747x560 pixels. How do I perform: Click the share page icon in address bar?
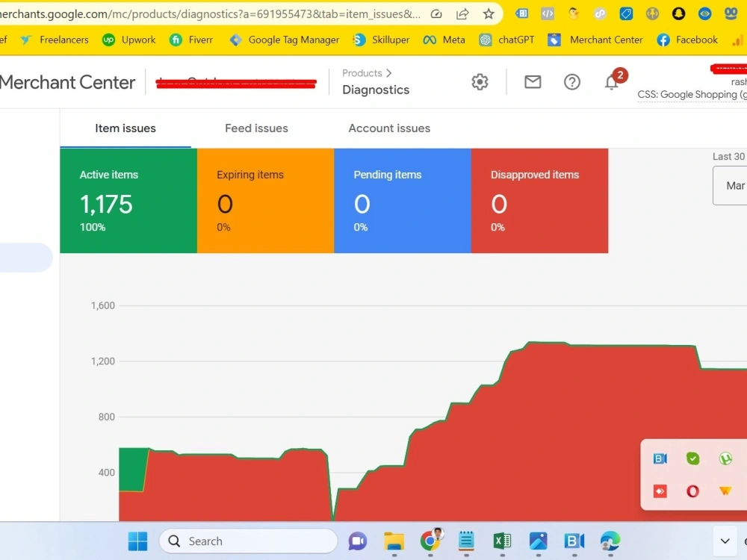462,13
